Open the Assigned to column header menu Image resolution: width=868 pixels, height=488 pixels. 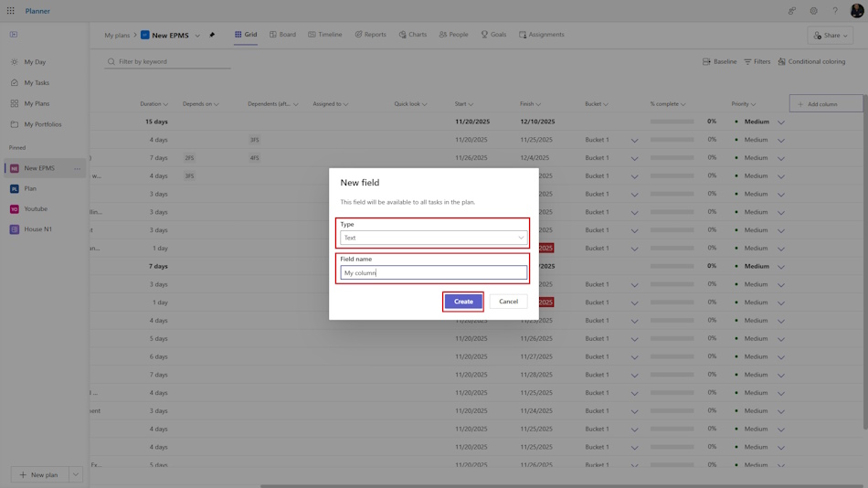click(331, 104)
